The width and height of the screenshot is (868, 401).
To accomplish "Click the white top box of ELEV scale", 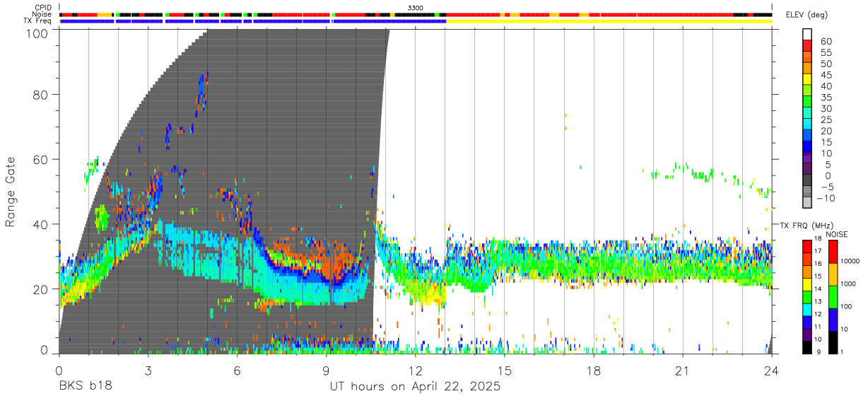I will [807, 33].
